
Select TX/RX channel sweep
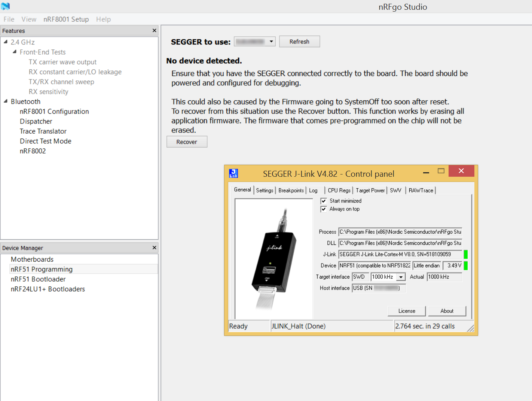61,82
